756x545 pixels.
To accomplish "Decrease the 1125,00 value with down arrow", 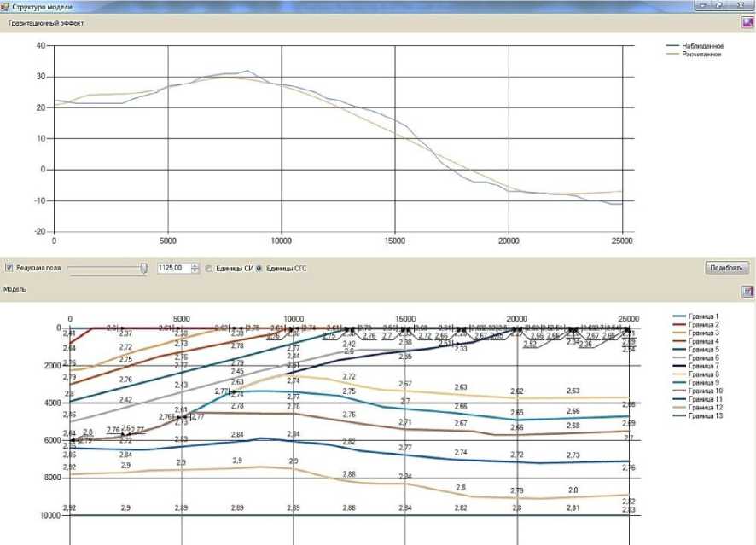I will pyautogui.click(x=195, y=271).
